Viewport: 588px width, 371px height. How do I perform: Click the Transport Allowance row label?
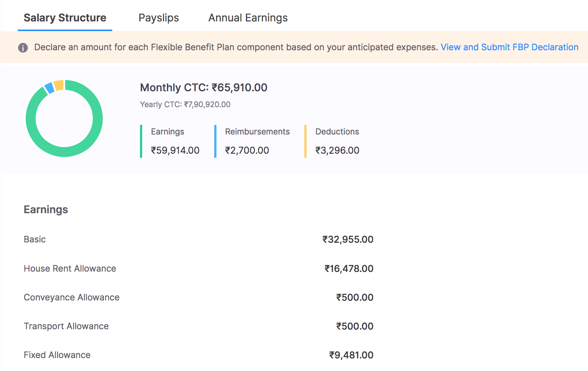66,326
